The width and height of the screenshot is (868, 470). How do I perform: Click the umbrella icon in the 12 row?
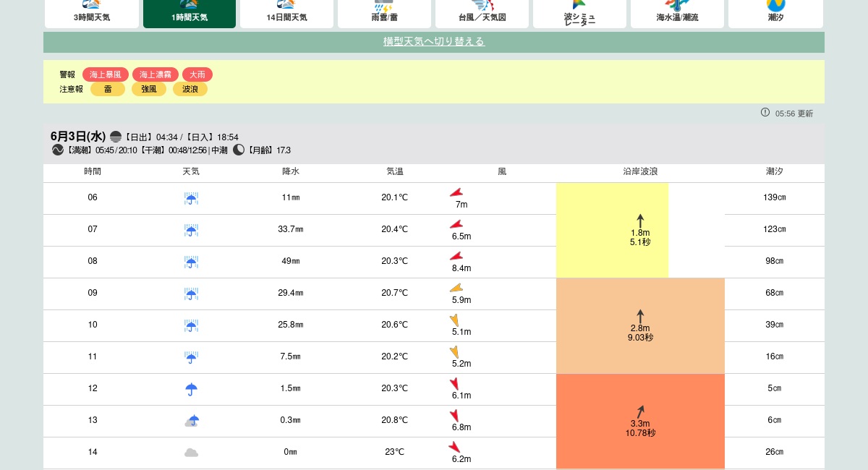(x=191, y=389)
